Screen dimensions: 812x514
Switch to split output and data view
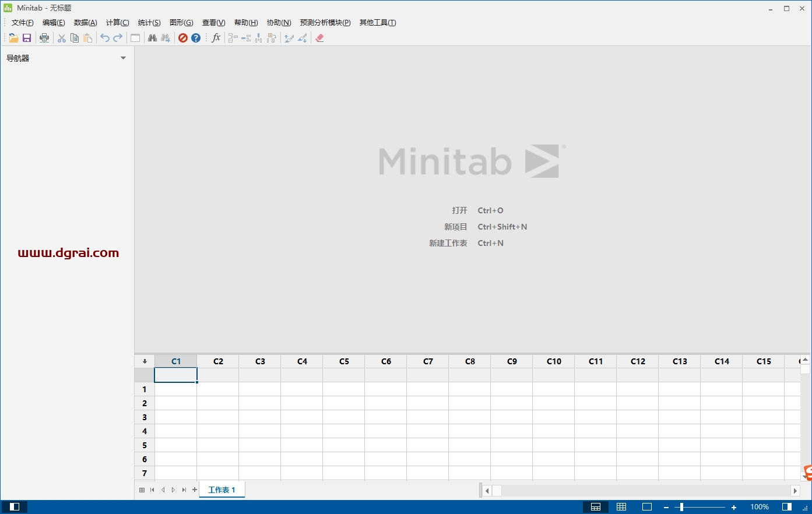click(x=596, y=507)
